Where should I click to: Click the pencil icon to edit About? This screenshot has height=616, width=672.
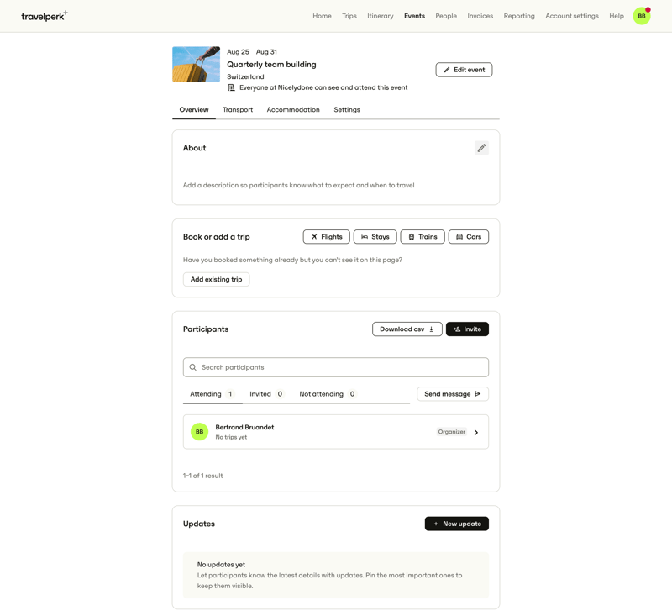[x=481, y=147]
